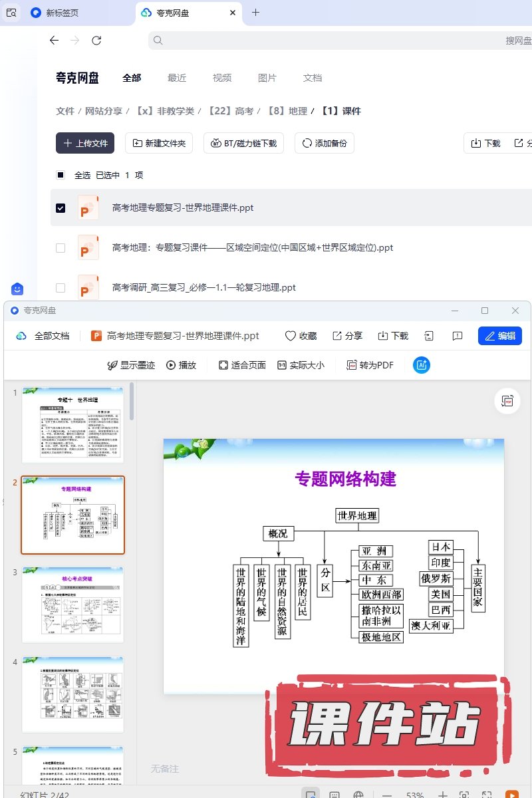This screenshot has height=798, width=532.
Task: Click the feedback exclamation icon
Action: (458, 336)
